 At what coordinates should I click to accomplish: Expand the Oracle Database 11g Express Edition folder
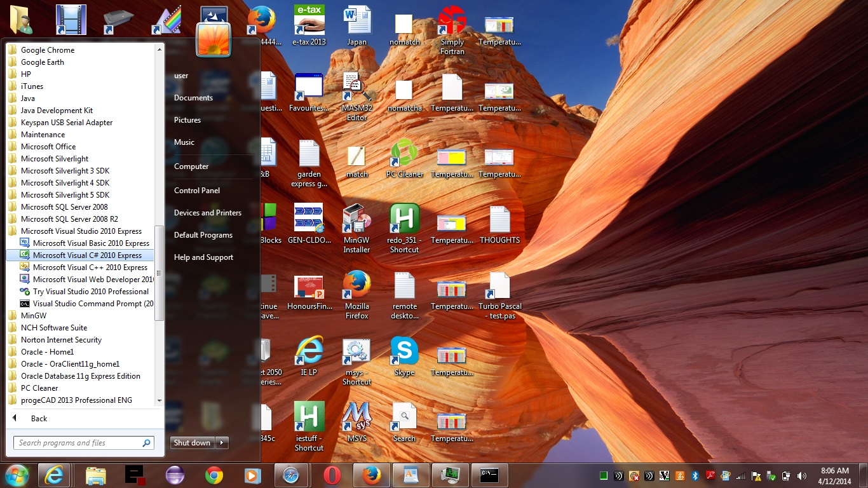(80, 376)
